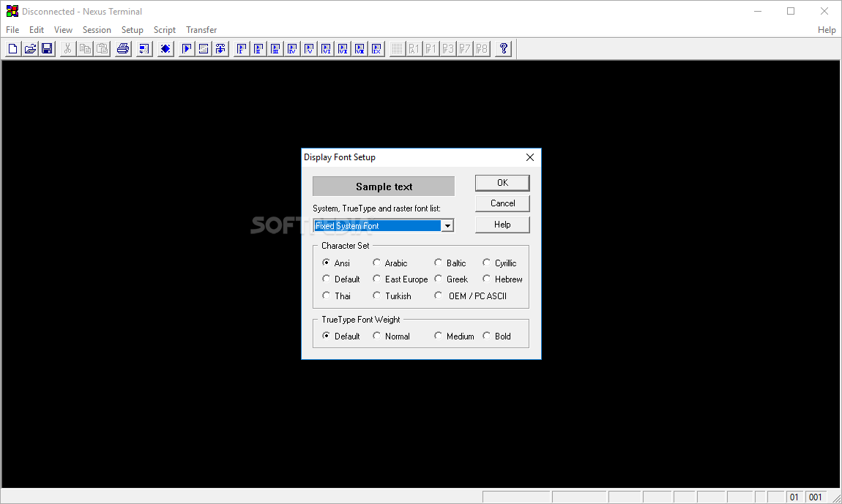Click the Paste clipboard toolbar icon
Viewport: 842px width, 504px height.
point(102,49)
